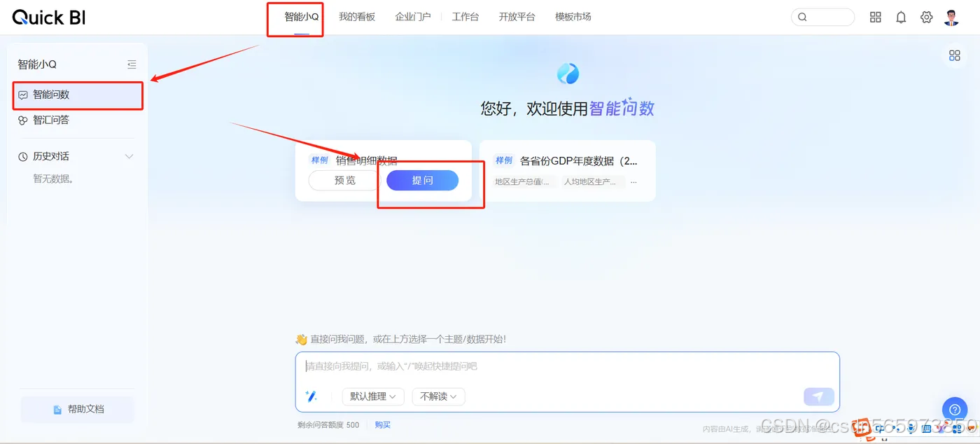Viewport: 980px width, 444px height.
Task: Click the AI magic wand icon near input
Action: pyautogui.click(x=311, y=396)
